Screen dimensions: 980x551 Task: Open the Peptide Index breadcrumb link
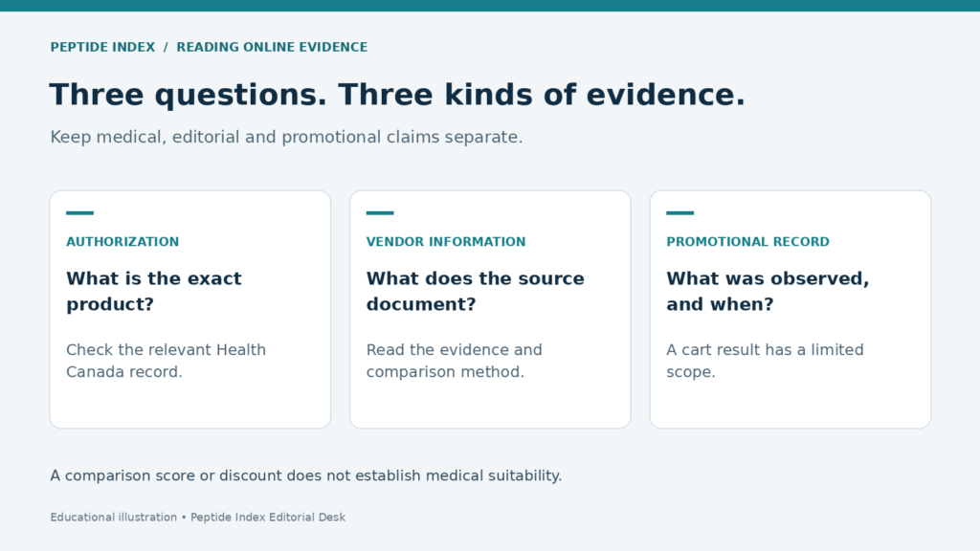(x=102, y=48)
